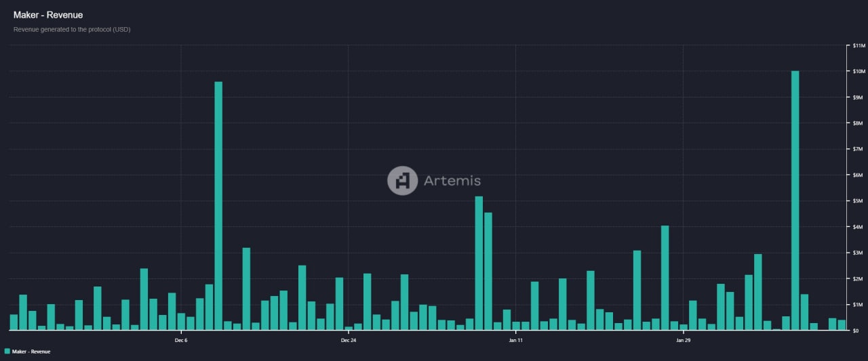Click the teal legend swatch for Maker - Revenue
The image size is (868, 361).
click(7, 352)
